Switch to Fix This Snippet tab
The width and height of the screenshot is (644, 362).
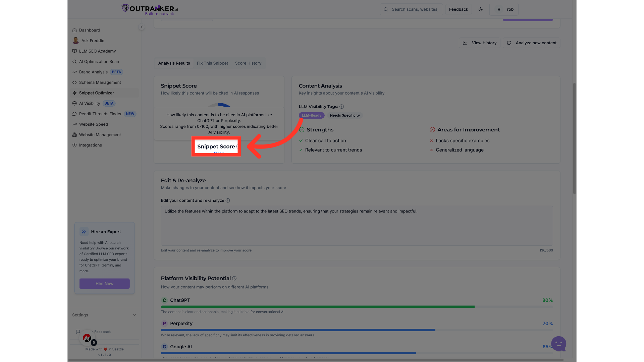pos(212,63)
